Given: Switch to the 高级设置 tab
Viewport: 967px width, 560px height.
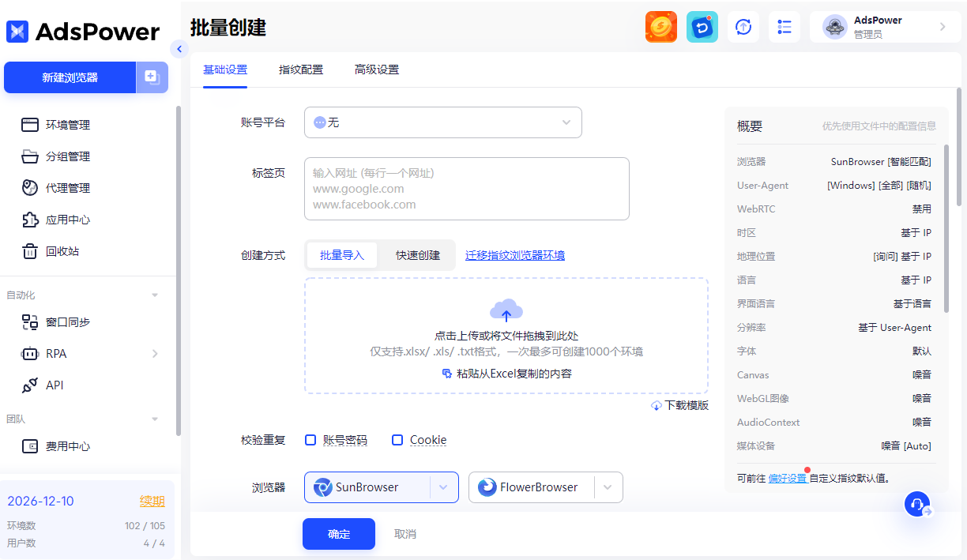Looking at the screenshot, I should point(377,70).
